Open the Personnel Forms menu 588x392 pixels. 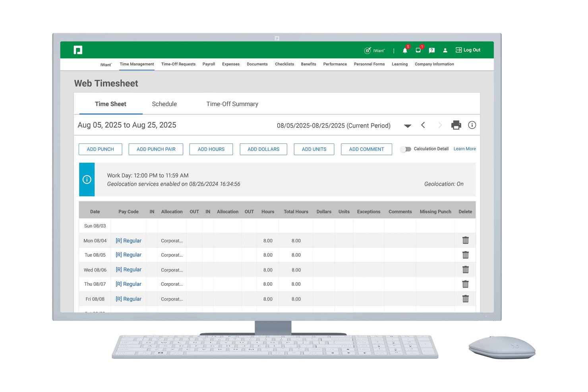tap(369, 64)
